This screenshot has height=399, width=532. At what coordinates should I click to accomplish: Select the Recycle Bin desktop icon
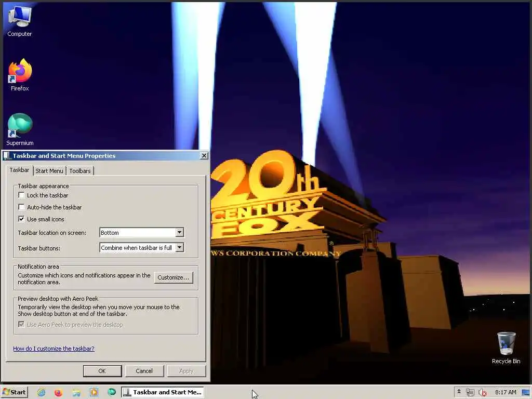[506, 348]
